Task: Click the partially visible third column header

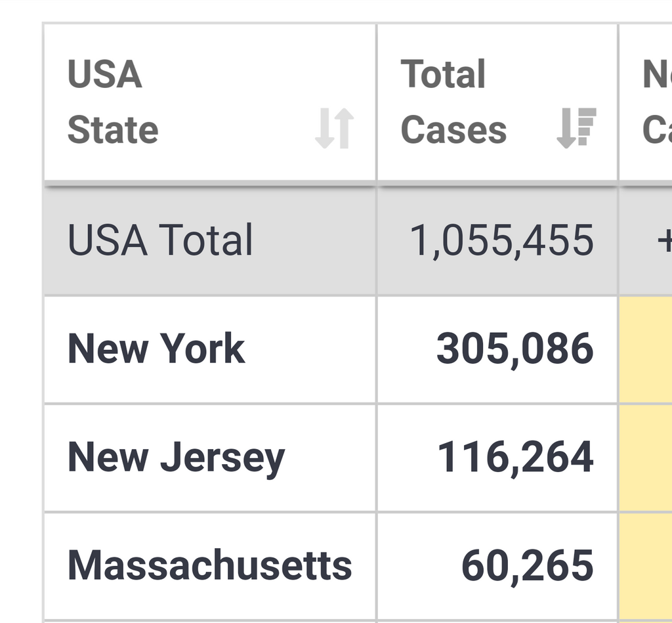Action: coord(646,102)
